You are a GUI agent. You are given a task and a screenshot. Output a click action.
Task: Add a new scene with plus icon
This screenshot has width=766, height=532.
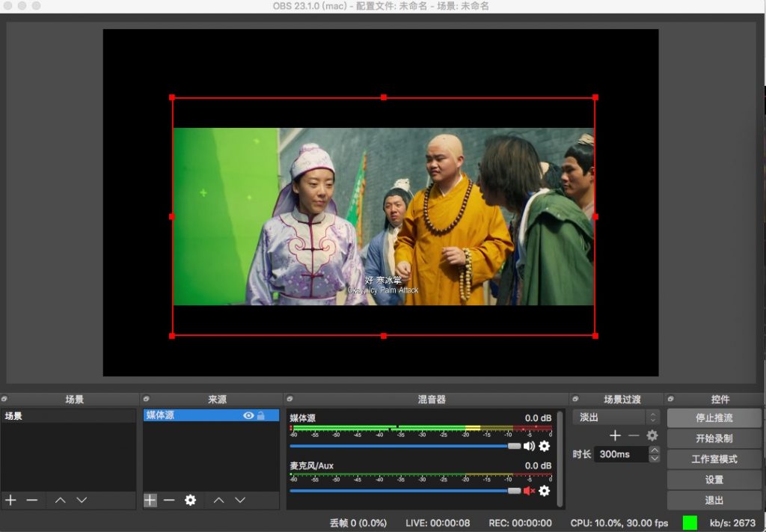pyautogui.click(x=10, y=501)
